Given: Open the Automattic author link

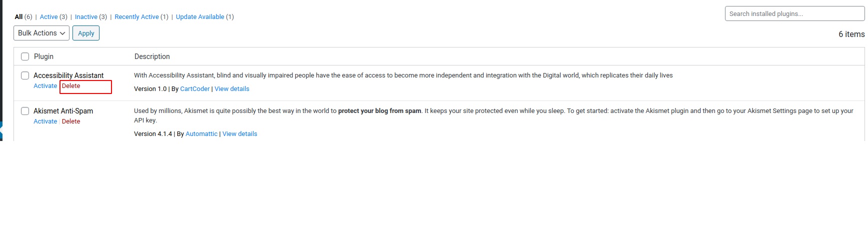Looking at the screenshot, I should tap(201, 134).
